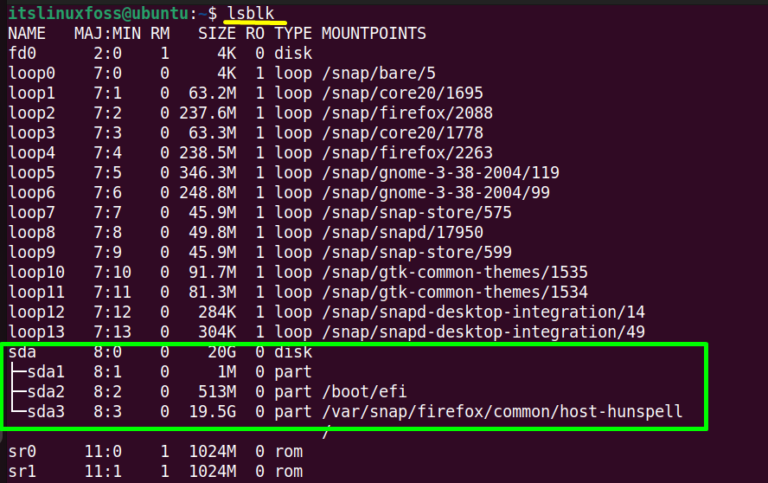The image size is (768, 483).
Task: Click the NAME column header
Action: [x=28, y=33]
